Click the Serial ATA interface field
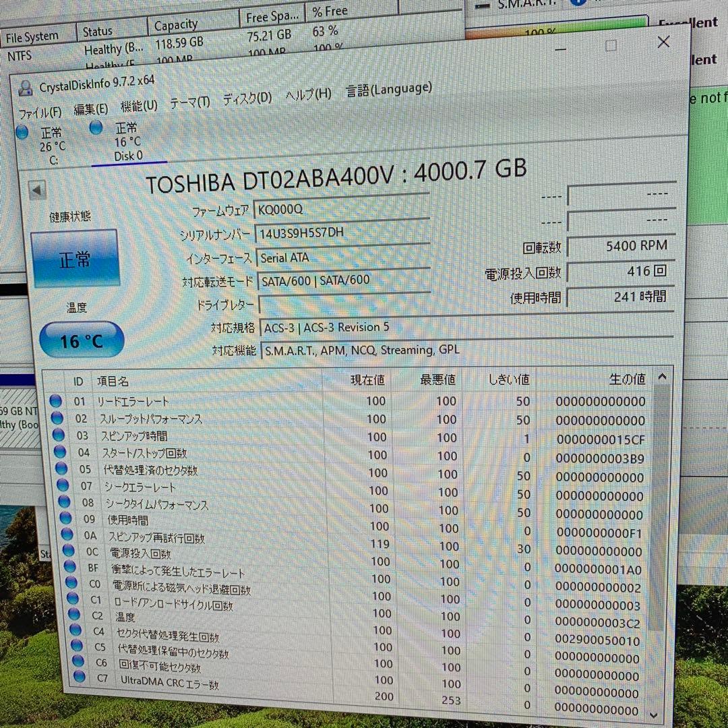Image resolution: width=728 pixels, height=728 pixels. tap(343, 256)
